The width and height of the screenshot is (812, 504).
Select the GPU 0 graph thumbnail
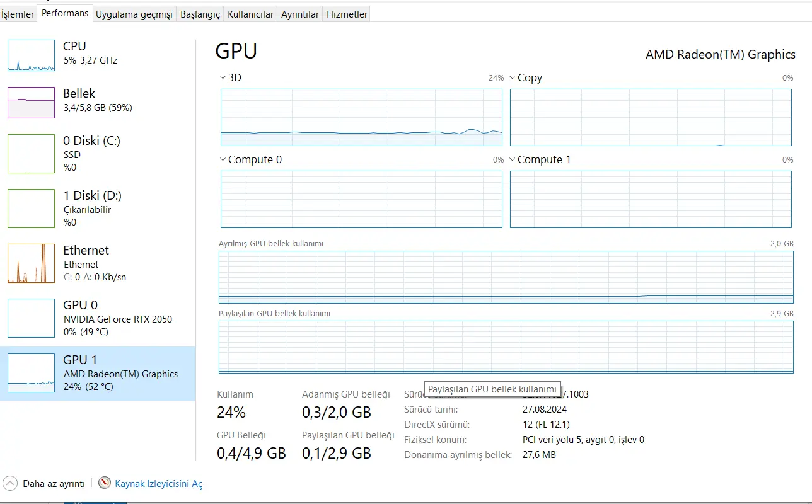(31, 318)
